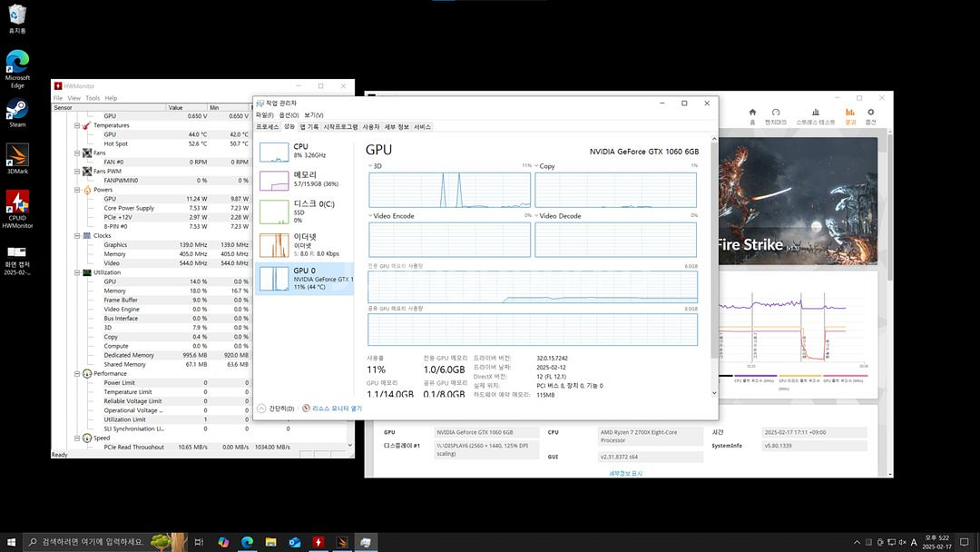Select the 화면 캡처 file on the desktop
Image resolution: width=980 pixels, height=552 pixels.
point(17,260)
